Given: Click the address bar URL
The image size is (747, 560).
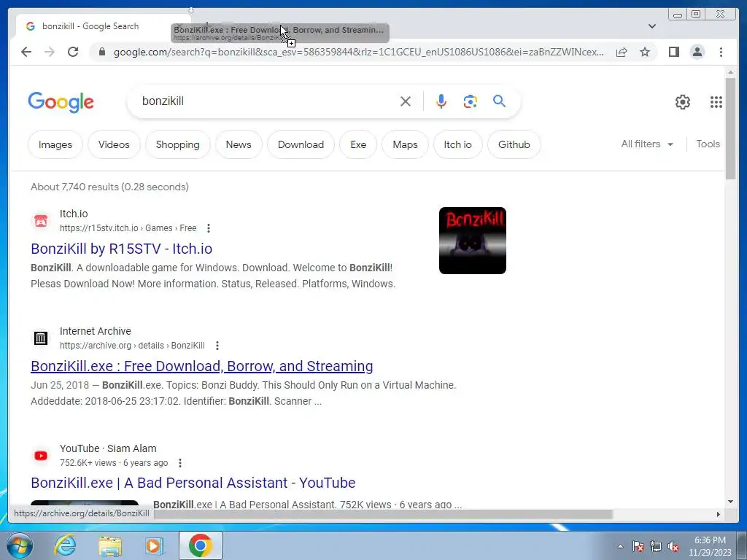Looking at the screenshot, I should coord(358,52).
